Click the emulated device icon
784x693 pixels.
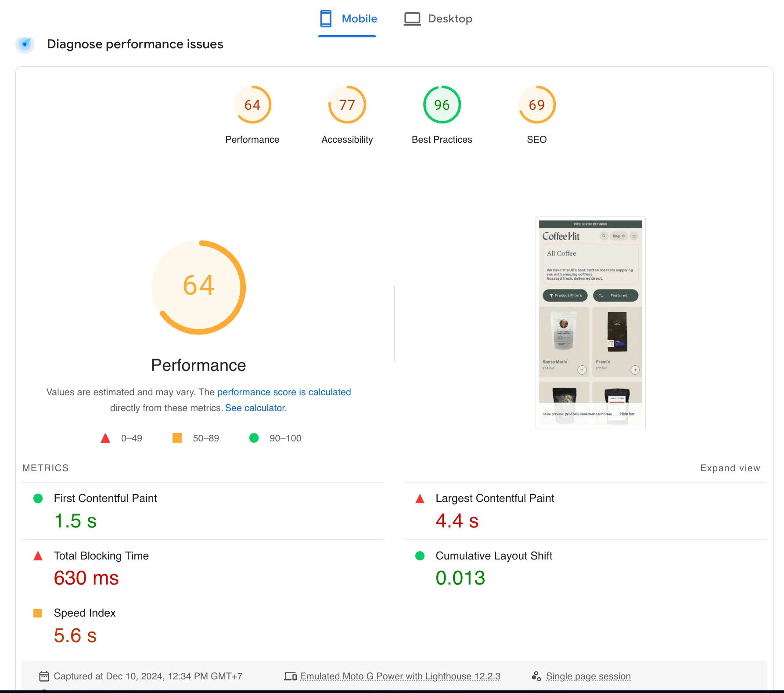click(x=290, y=676)
